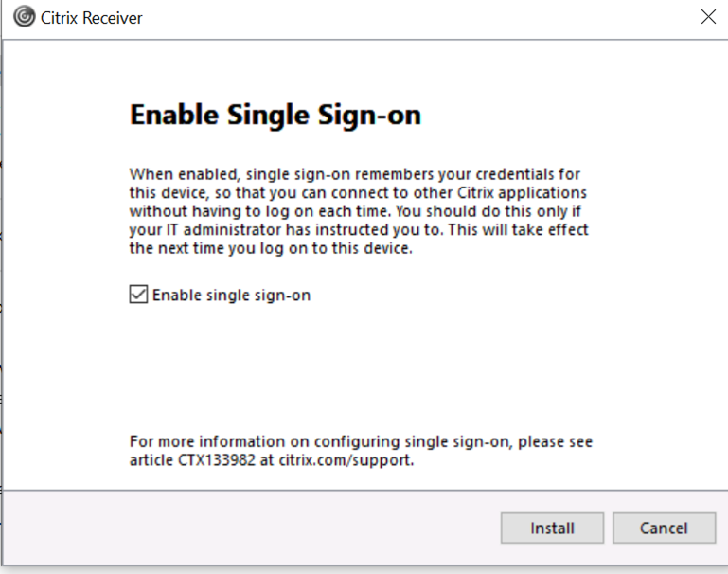Click the 'Enable single sign-on' checkbox label
The image size is (728, 574).
pyautogui.click(x=231, y=295)
